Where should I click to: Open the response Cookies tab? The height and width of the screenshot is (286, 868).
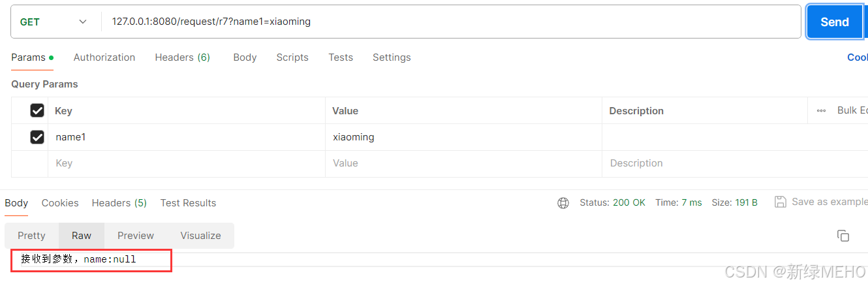click(x=60, y=203)
